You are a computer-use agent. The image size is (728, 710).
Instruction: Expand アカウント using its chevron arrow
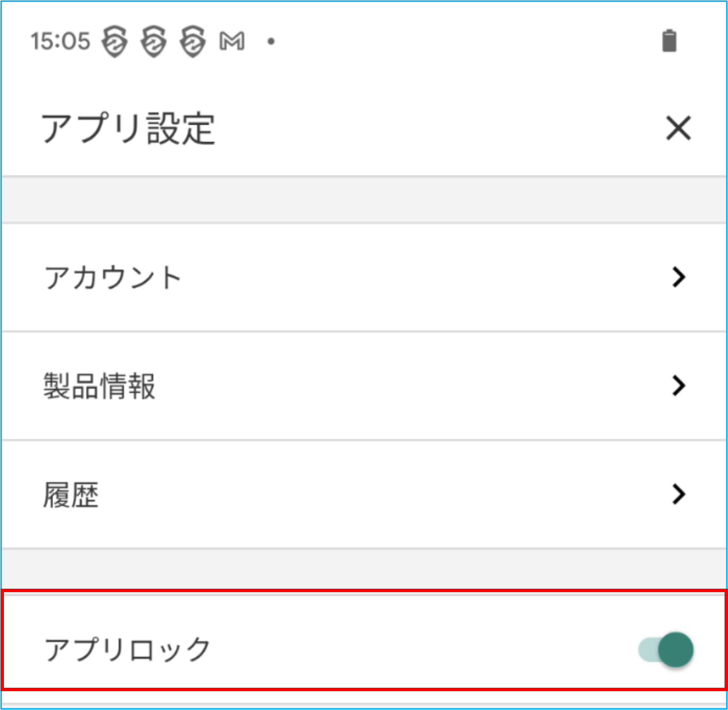tap(678, 277)
